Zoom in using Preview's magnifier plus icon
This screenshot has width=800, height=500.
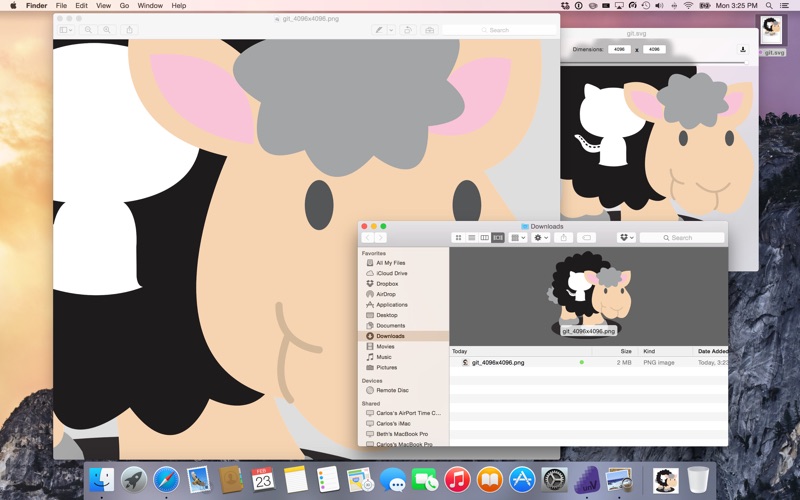pyautogui.click(x=107, y=30)
